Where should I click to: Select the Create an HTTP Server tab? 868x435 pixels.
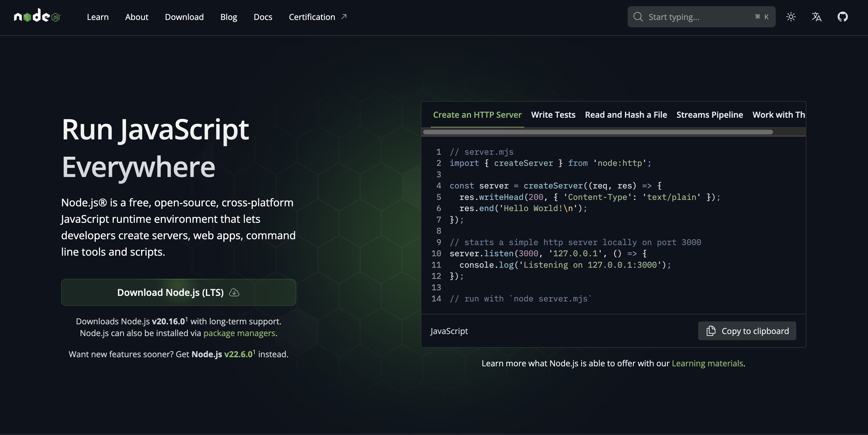[477, 115]
